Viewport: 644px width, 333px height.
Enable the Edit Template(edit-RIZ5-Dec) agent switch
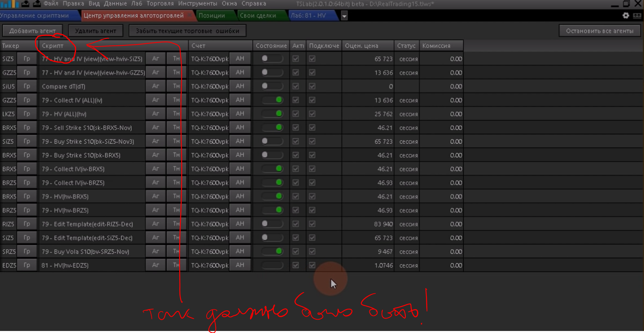(x=272, y=224)
